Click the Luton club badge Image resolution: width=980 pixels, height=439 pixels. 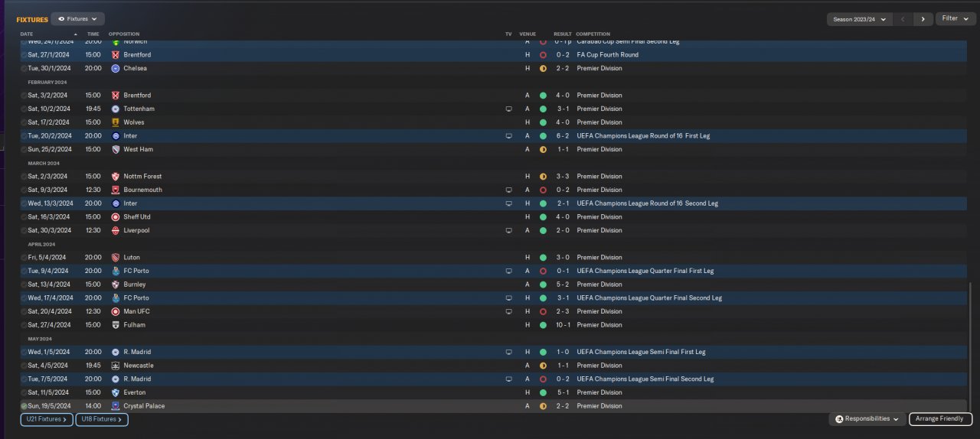[116, 257]
